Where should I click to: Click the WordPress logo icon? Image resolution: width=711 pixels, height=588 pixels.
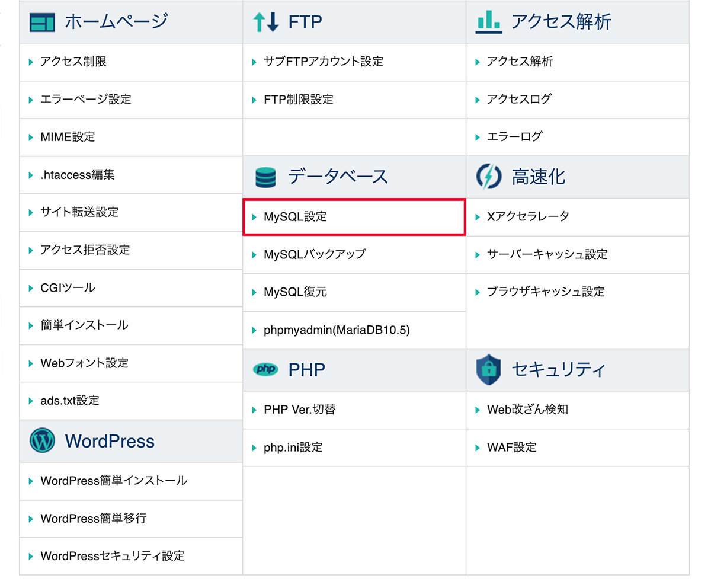[x=41, y=441]
